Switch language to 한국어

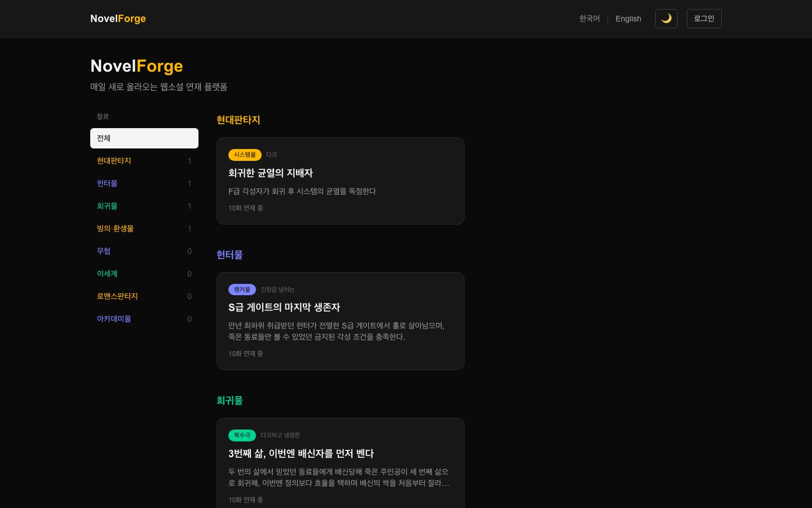[x=589, y=19]
